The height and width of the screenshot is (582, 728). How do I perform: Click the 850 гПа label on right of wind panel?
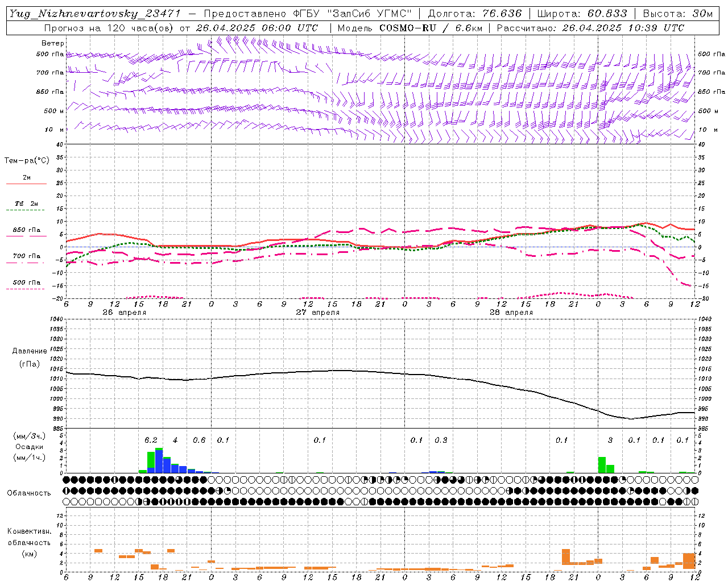(x=712, y=92)
